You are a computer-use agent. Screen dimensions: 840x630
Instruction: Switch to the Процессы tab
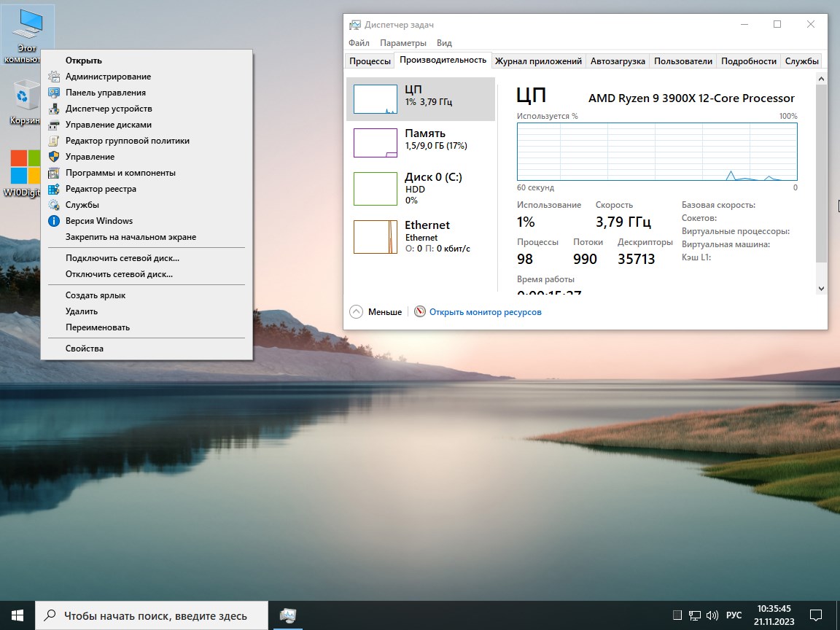pyautogui.click(x=370, y=61)
